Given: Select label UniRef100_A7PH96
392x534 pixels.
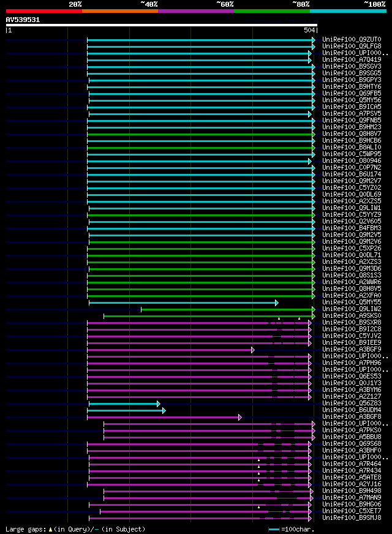Looking at the screenshot, I should (352, 363).
